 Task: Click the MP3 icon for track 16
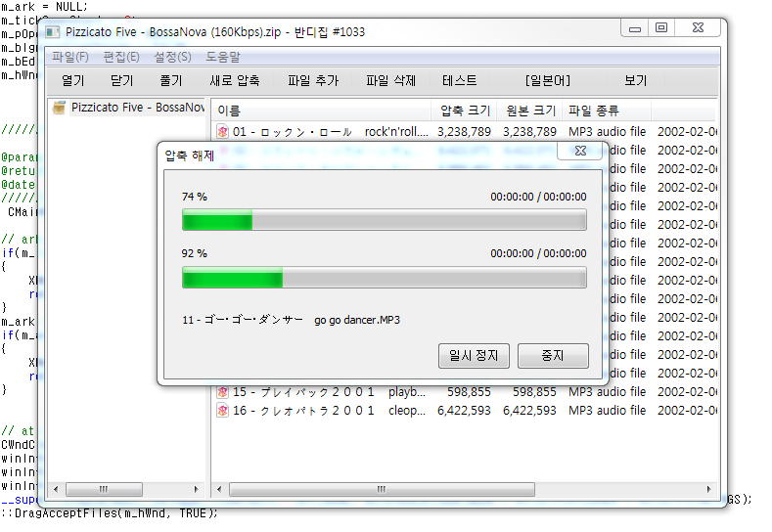point(223,411)
